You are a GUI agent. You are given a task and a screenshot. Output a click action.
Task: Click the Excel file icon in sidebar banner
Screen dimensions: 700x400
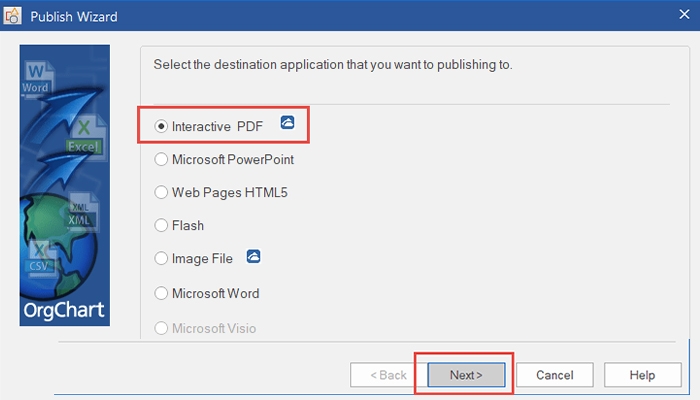(x=84, y=137)
